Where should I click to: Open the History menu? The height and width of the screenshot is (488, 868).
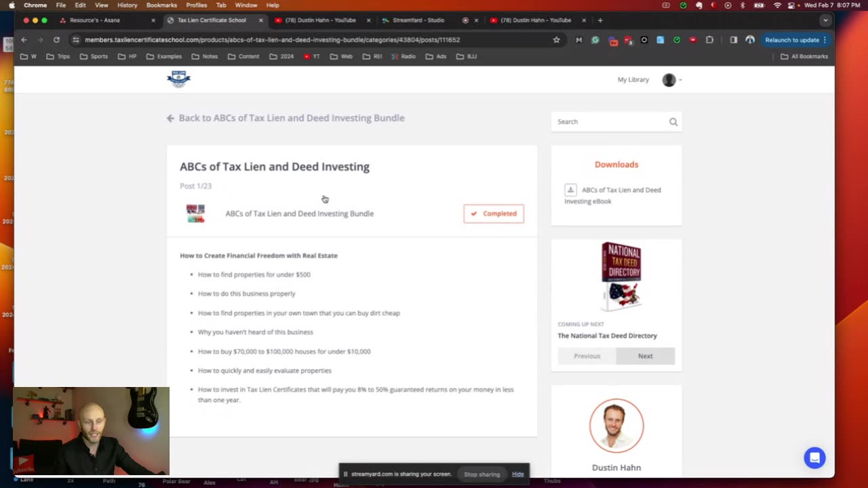pos(127,5)
